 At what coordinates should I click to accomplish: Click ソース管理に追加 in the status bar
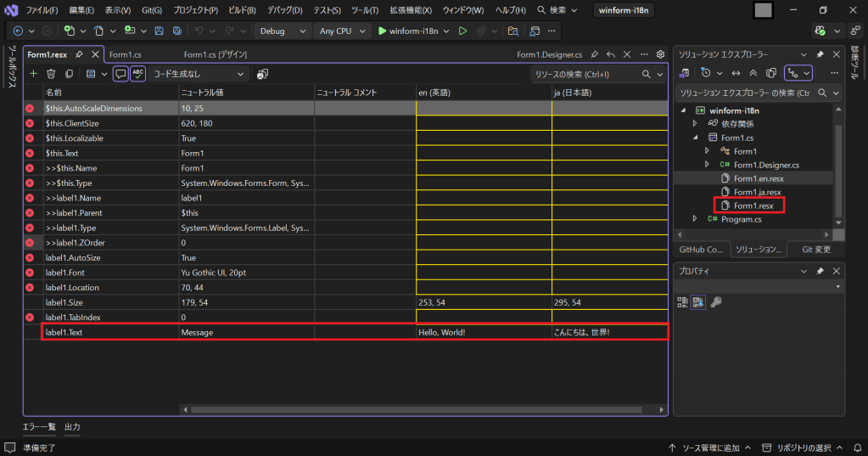click(709, 448)
